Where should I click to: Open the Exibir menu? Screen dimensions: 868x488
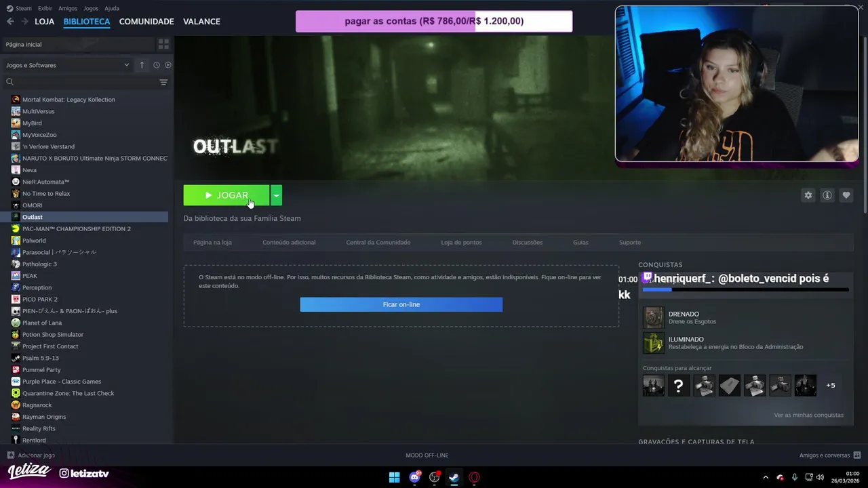45,8
